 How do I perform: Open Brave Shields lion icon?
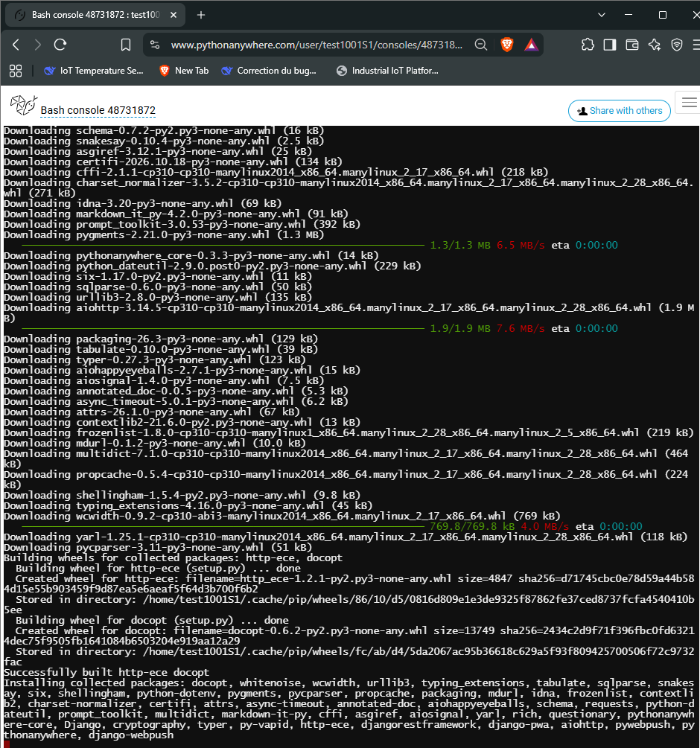[506, 45]
